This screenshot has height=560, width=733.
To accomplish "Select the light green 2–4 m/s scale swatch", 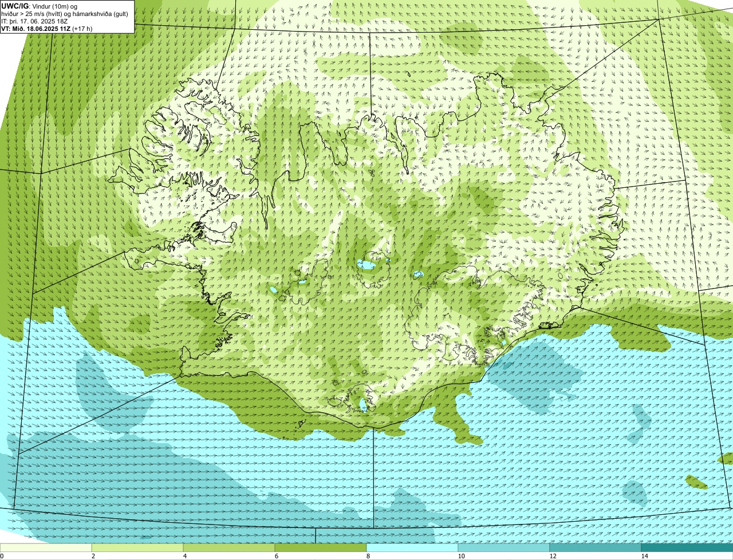I will (137, 548).
